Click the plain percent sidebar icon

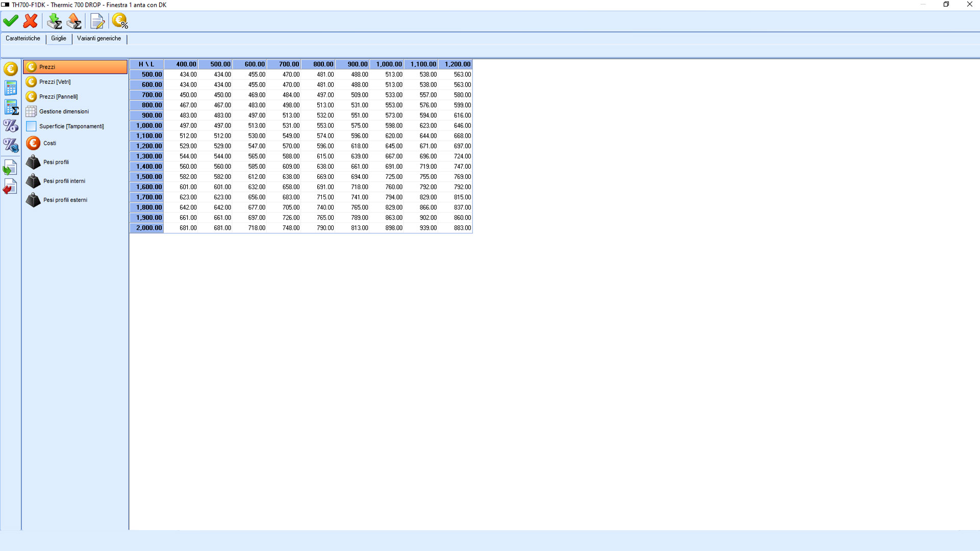tap(11, 125)
